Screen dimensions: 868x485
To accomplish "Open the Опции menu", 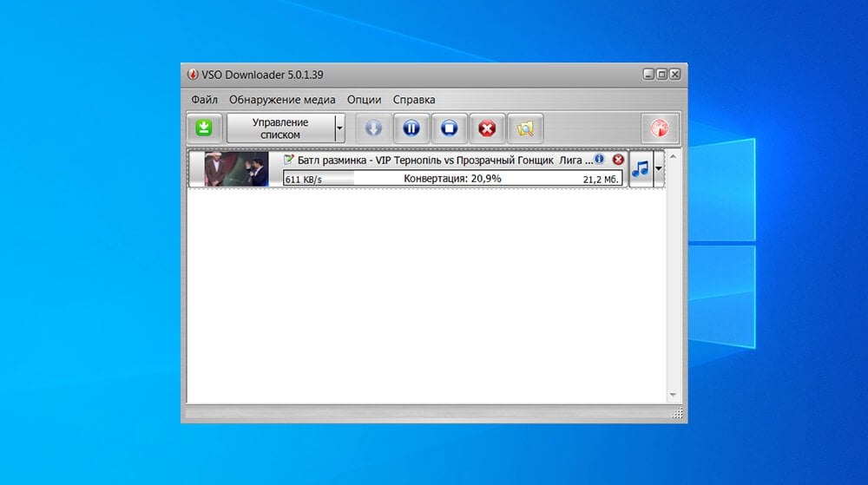I will [364, 100].
